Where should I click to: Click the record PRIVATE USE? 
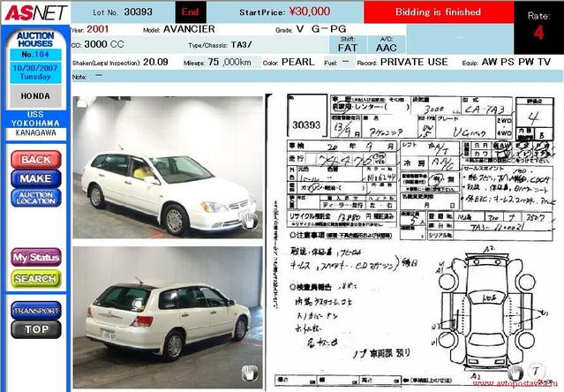point(414,62)
